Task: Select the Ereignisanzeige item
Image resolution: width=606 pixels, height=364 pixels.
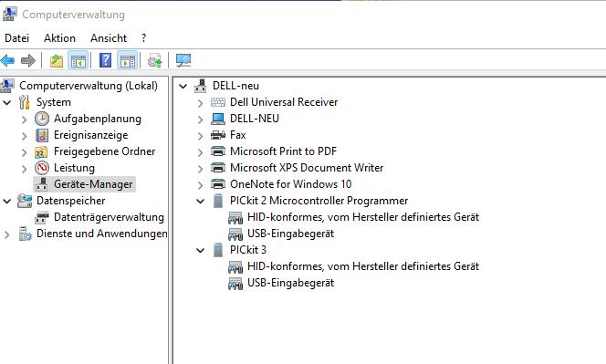Action: pos(91,135)
